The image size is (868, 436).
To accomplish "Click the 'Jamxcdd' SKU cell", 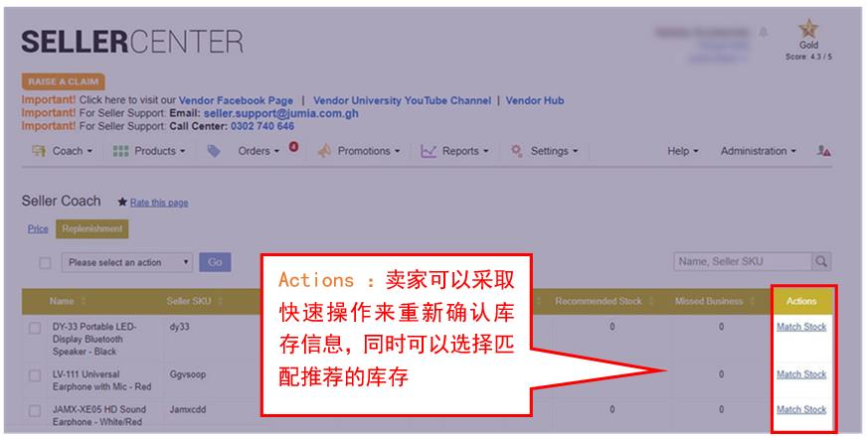I will tap(188, 409).
